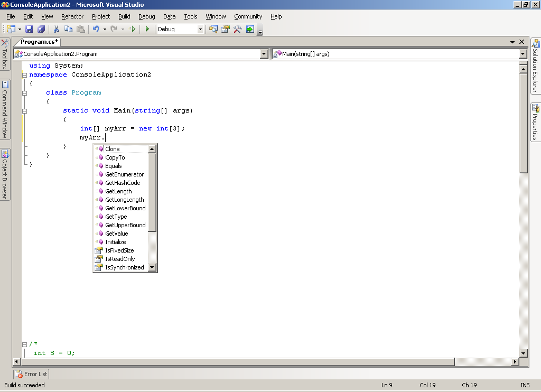
Task: Select IsFixedSize property in IntelliSense list
Action: pos(121,250)
